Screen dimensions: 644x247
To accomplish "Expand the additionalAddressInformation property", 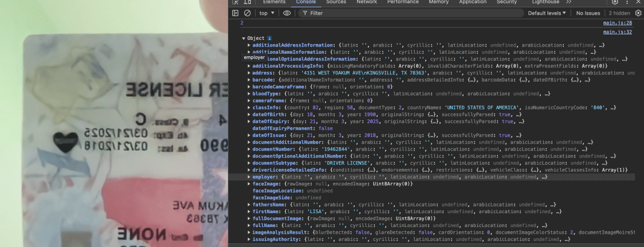I will tap(249, 45).
